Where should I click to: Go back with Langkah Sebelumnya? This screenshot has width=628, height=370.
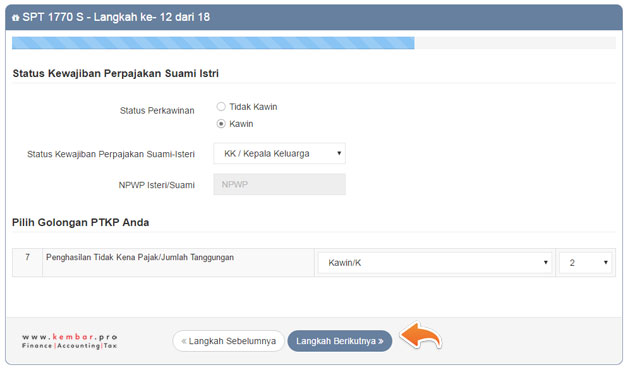pos(228,341)
